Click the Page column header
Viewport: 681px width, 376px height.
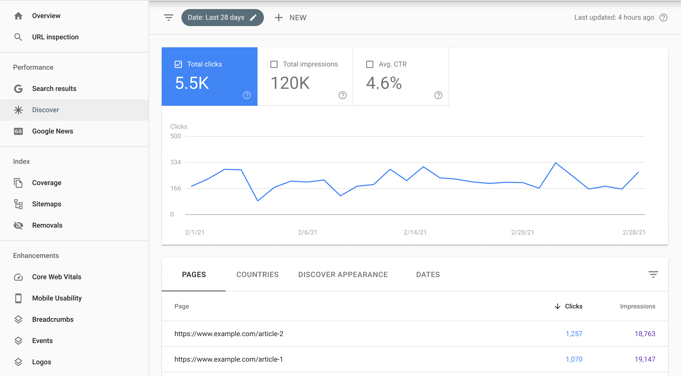click(182, 307)
